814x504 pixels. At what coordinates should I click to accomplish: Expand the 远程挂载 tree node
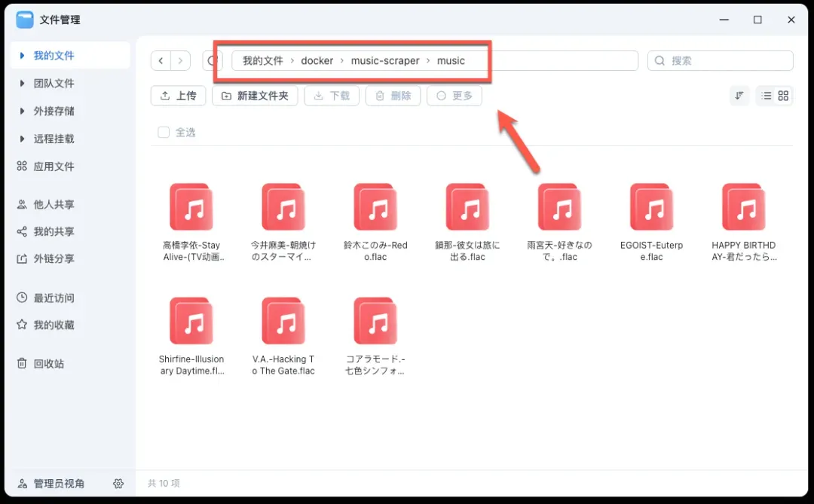click(23, 139)
